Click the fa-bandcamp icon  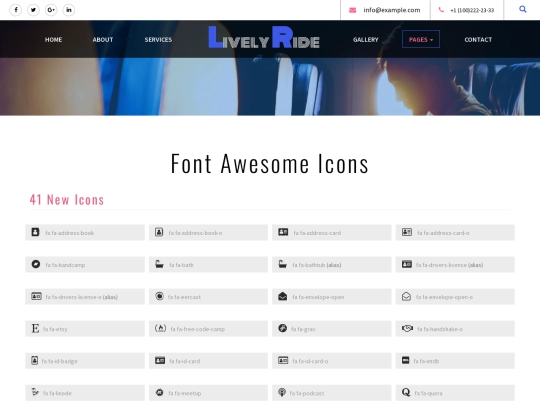coord(36,264)
